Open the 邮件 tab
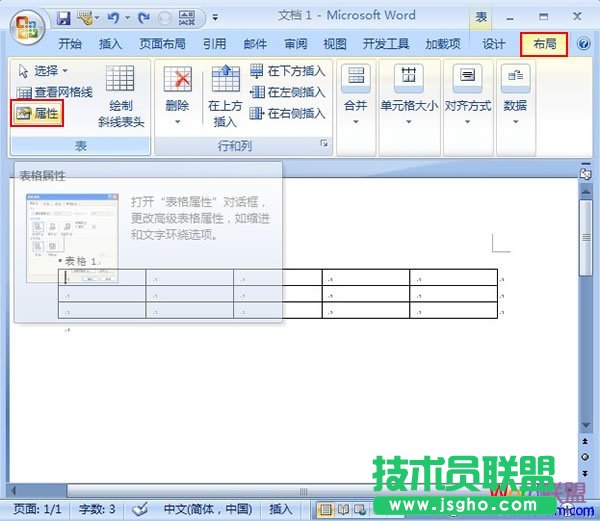600x521 pixels. [x=255, y=44]
